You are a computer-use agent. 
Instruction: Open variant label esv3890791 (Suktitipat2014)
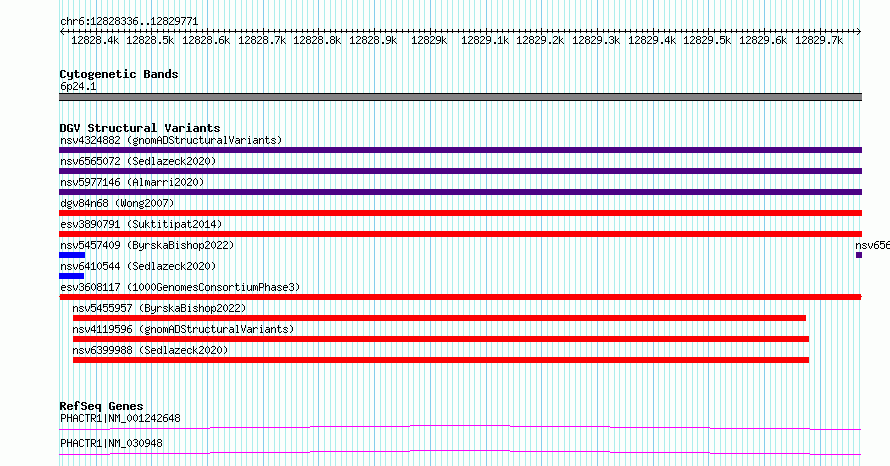tap(141, 224)
